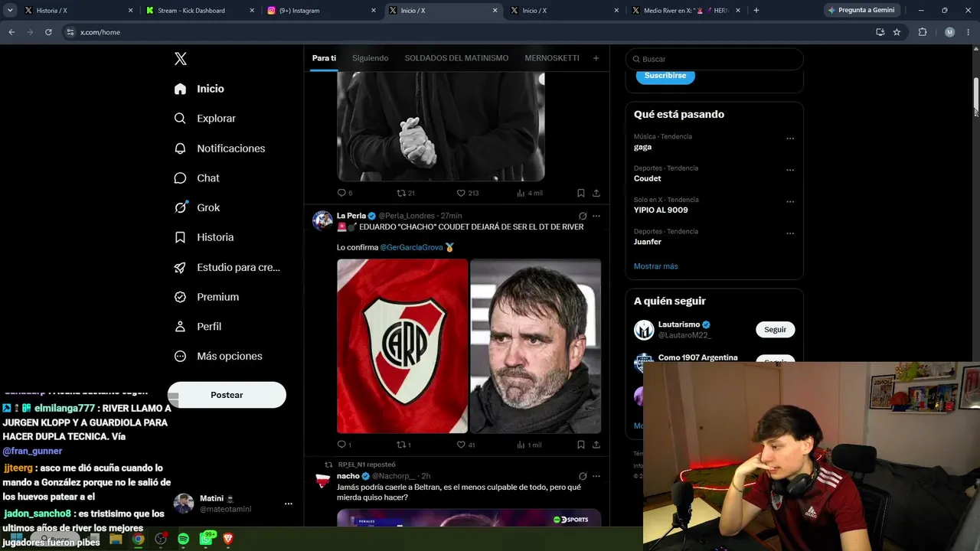Open Spotify from the taskbar
This screenshot has width=980, height=551.
(x=183, y=539)
